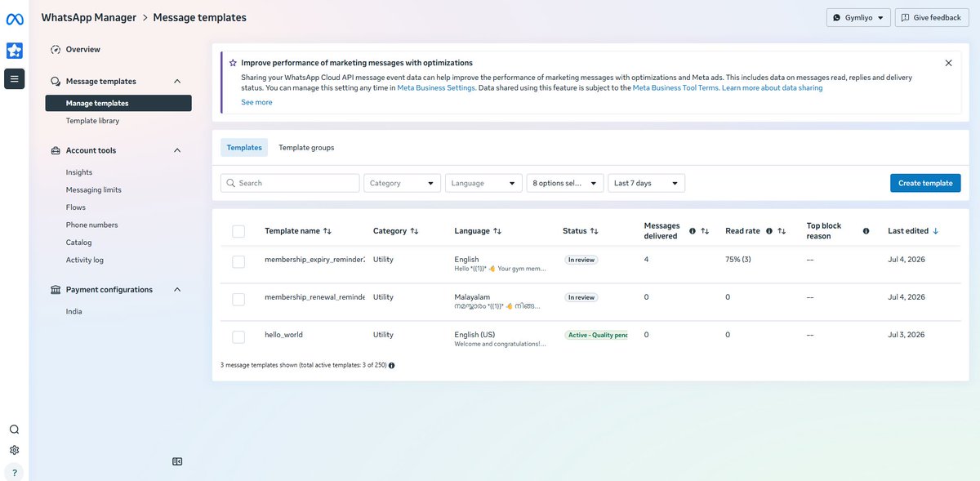Click the info icon next to Read rate

tap(768, 231)
